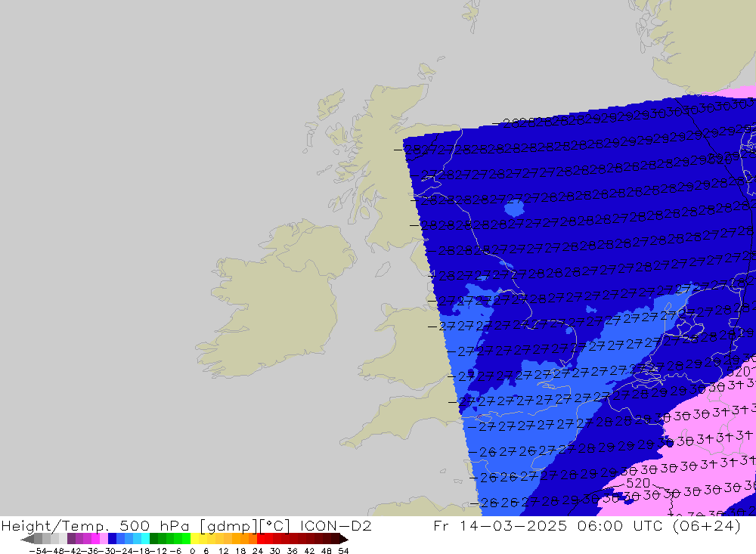Pick the light pink legend swatch

click(x=104, y=539)
